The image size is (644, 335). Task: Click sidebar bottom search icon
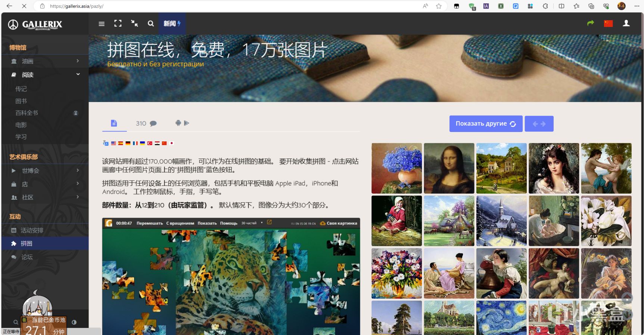point(16,322)
